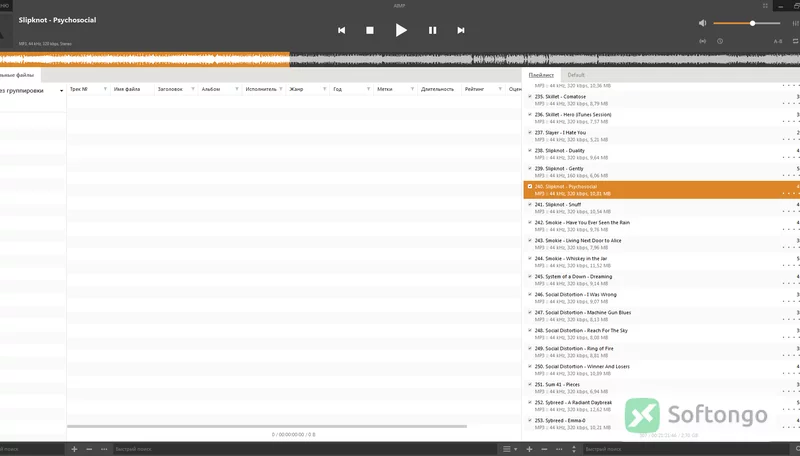The width and height of the screenshot is (800, 456).
Task: Select track 247 Social Distortion - Machine Gun Blues
Action: coord(661,316)
